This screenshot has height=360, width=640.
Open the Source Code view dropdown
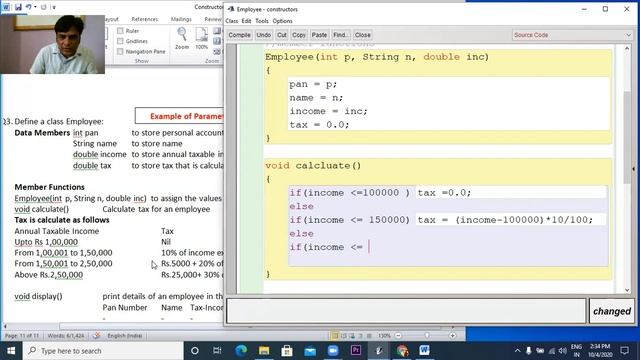click(573, 35)
